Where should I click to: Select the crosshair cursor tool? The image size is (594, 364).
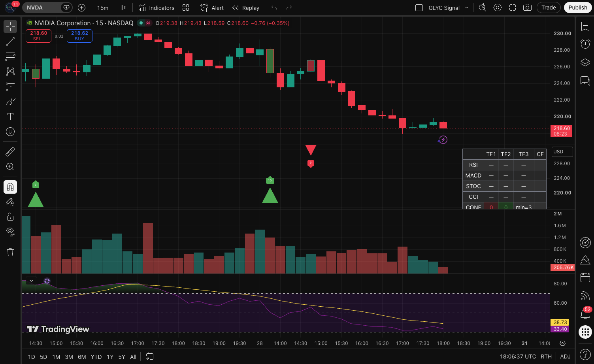coord(10,26)
